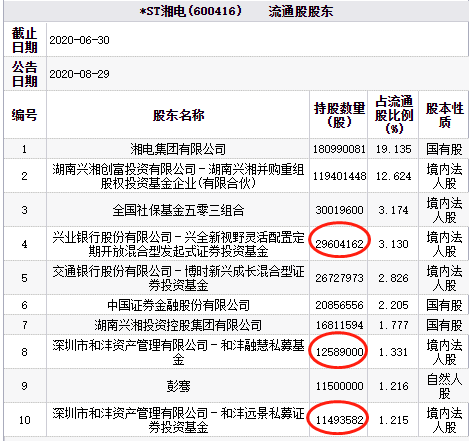Select shareholder 交通银行股份有限公司 博时新兴成长 fund
This screenshot has width=472, height=441.
pyautogui.click(x=178, y=278)
